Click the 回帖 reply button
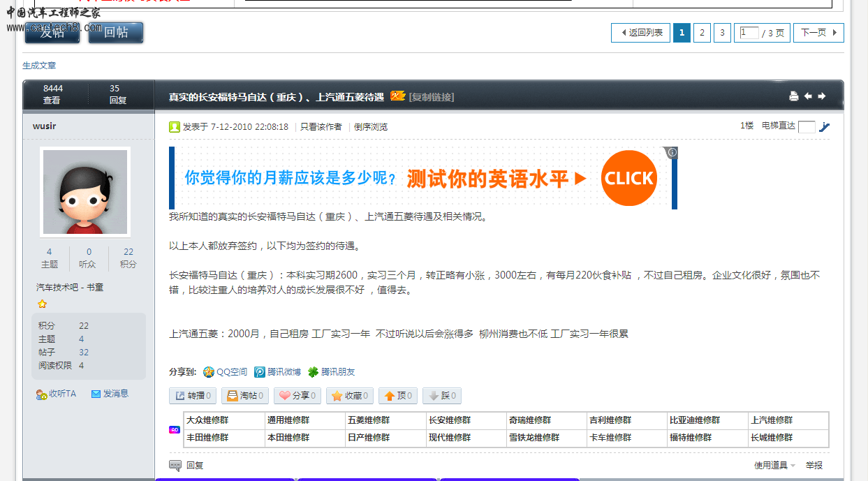Viewport: 868px width, 481px height. tap(116, 33)
